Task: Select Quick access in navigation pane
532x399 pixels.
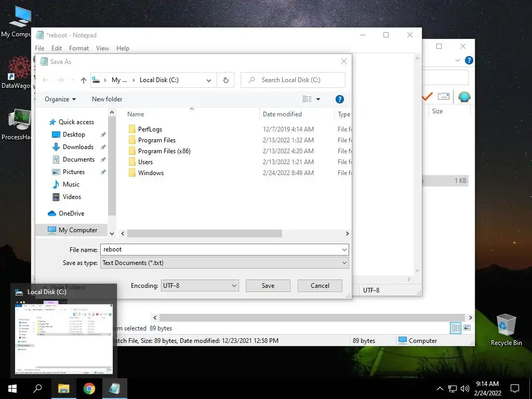Action: tap(76, 122)
